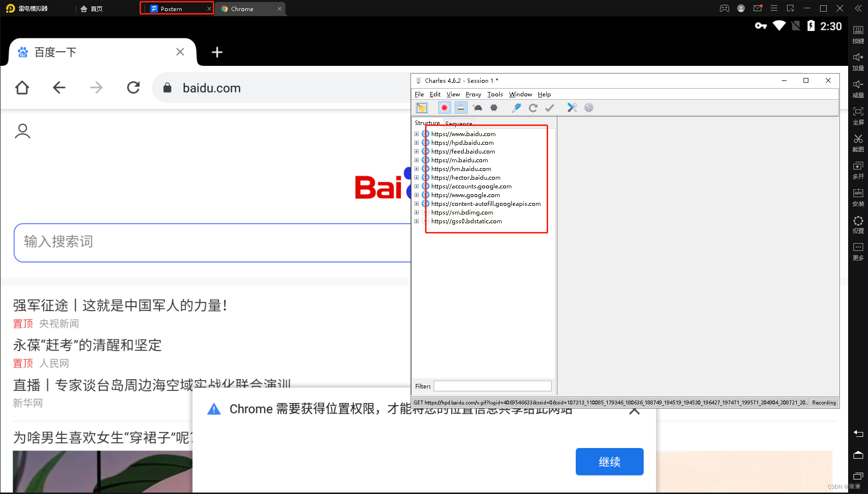Toggle SSL Proxying in Charles toolbar
The height and width of the screenshot is (494, 868).
point(461,108)
